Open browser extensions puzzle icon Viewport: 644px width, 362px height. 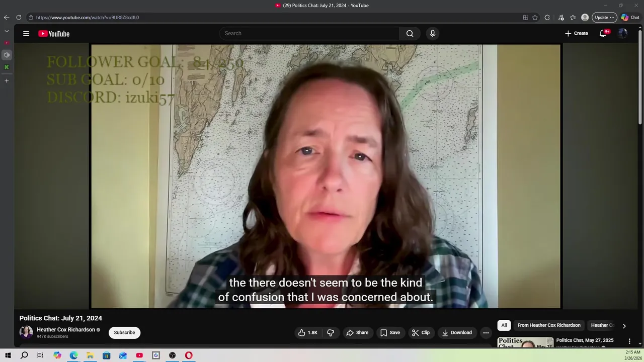coord(547,18)
